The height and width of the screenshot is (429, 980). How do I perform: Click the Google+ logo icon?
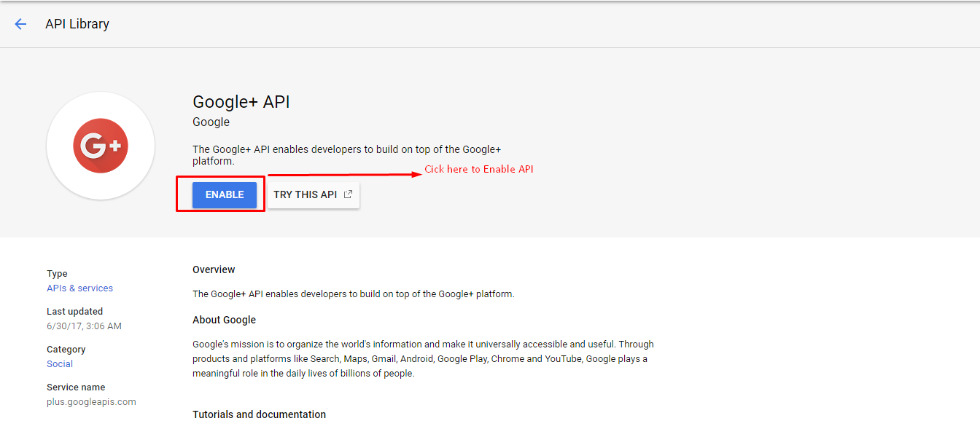pyautogui.click(x=101, y=146)
